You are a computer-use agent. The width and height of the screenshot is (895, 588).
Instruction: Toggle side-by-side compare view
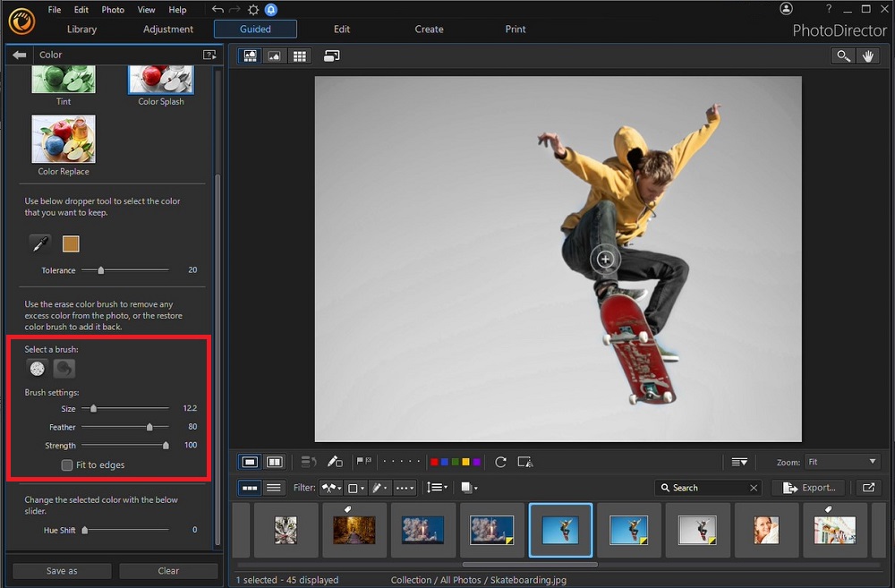tap(274, 461)
